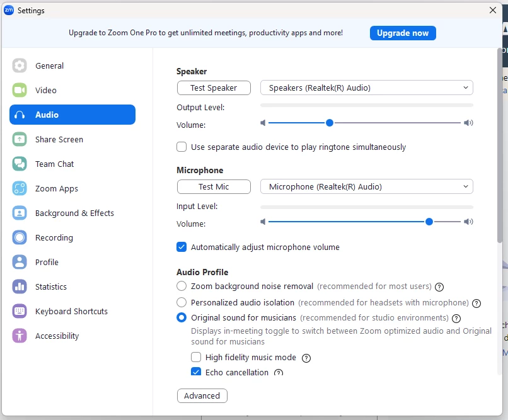Click the settings panel vertical scrollbar
This screenshot has width=508, height=420.
[500, 145]
